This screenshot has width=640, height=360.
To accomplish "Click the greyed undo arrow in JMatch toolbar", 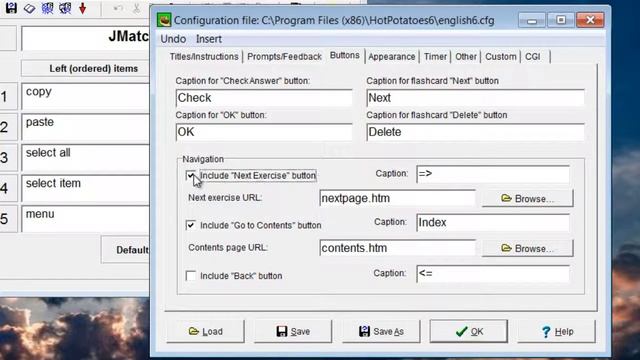I will (x=118, y=9).
